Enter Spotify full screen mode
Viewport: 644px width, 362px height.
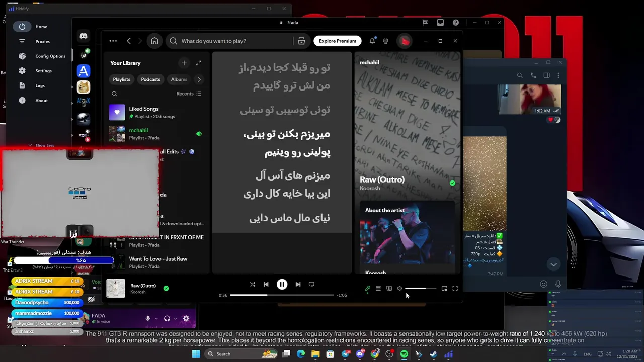coord(455,289)
